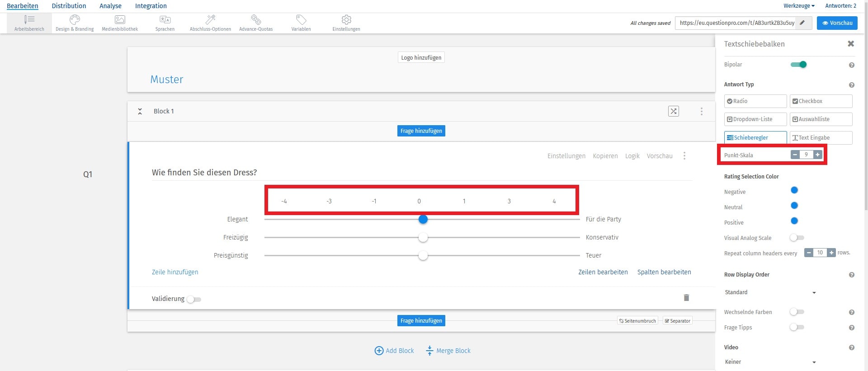The height and width of the screenshot is (371, 868).
Task: Click Logo hinzufügen button
Action: coord(421,57)
